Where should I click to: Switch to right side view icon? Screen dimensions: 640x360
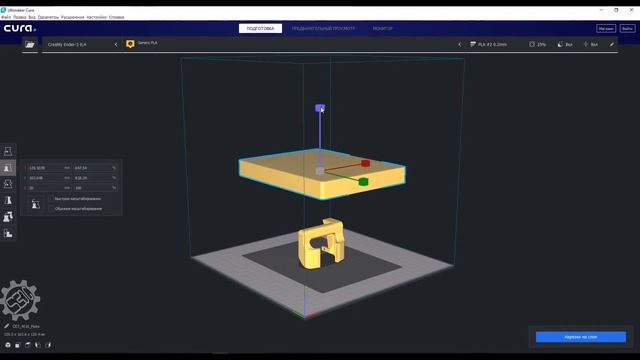click(48, 345)
